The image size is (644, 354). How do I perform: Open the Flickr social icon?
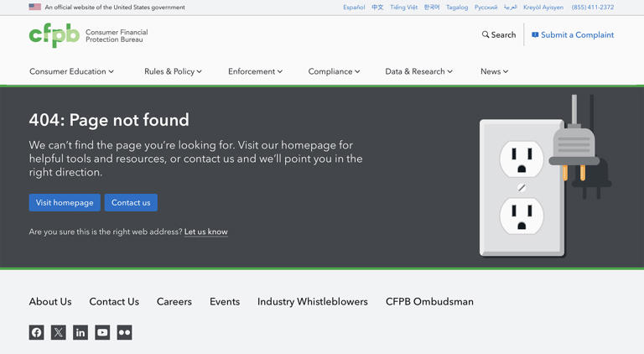coord(124,332)
